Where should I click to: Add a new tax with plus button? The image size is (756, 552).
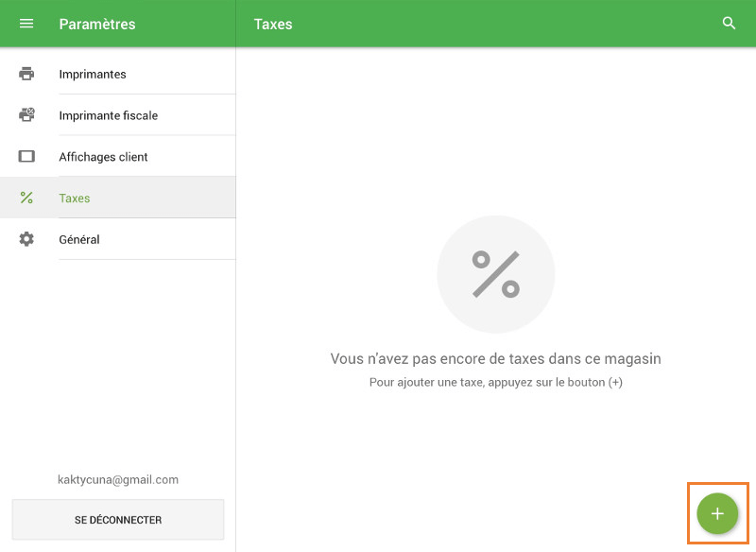(717, 513)
